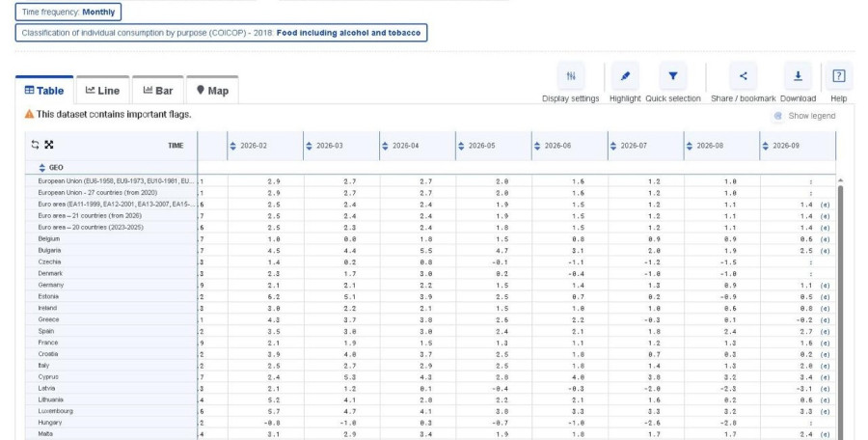Select the Greece row label

coord(49,319)
